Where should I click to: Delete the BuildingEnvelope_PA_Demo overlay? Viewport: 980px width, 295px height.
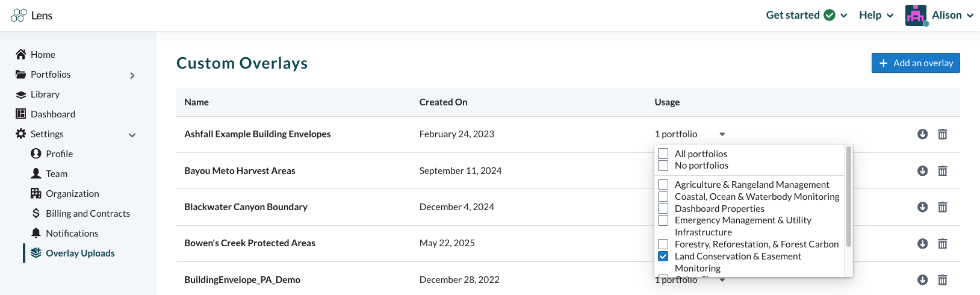(943, 280)
